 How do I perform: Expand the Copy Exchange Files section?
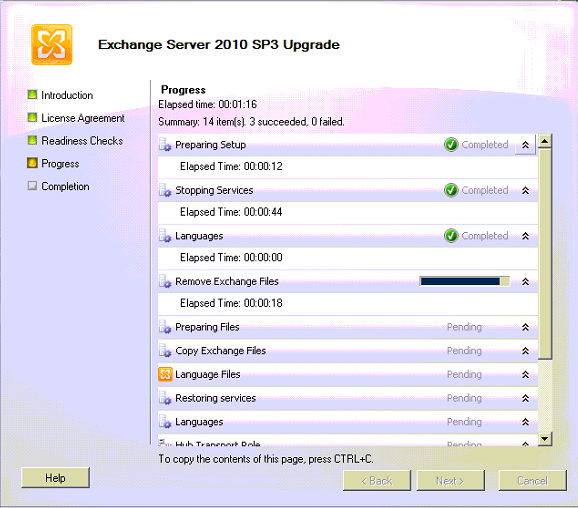pos(525,351)
